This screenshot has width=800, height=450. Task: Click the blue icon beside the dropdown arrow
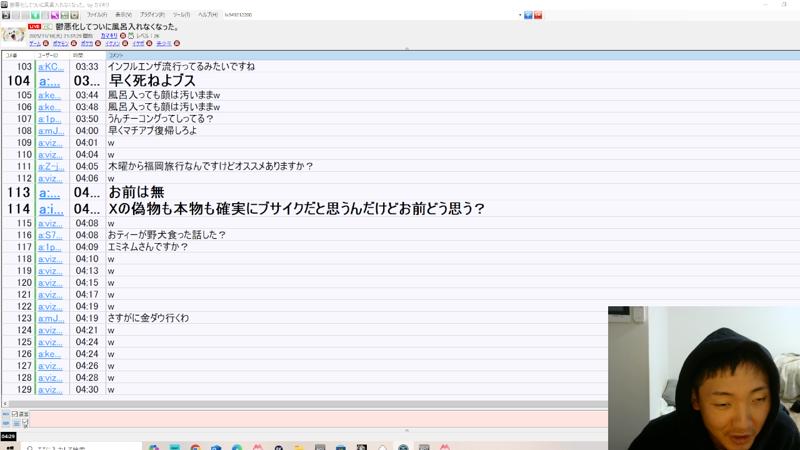[529, 15]
